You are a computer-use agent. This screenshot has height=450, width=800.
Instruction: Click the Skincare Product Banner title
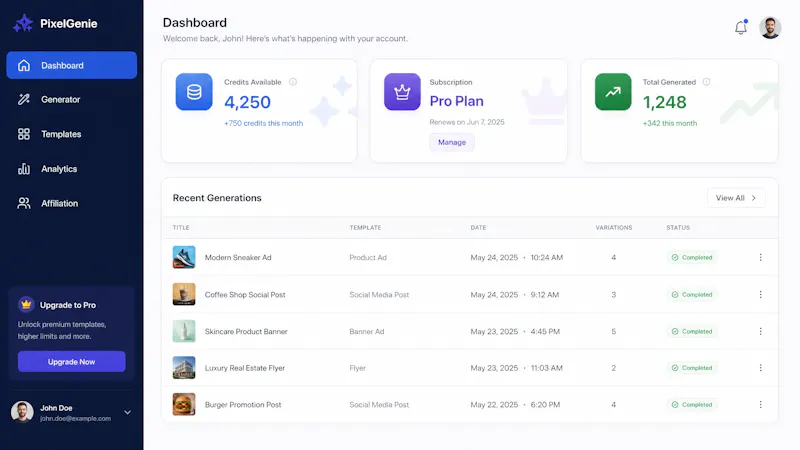pos(246,332)
